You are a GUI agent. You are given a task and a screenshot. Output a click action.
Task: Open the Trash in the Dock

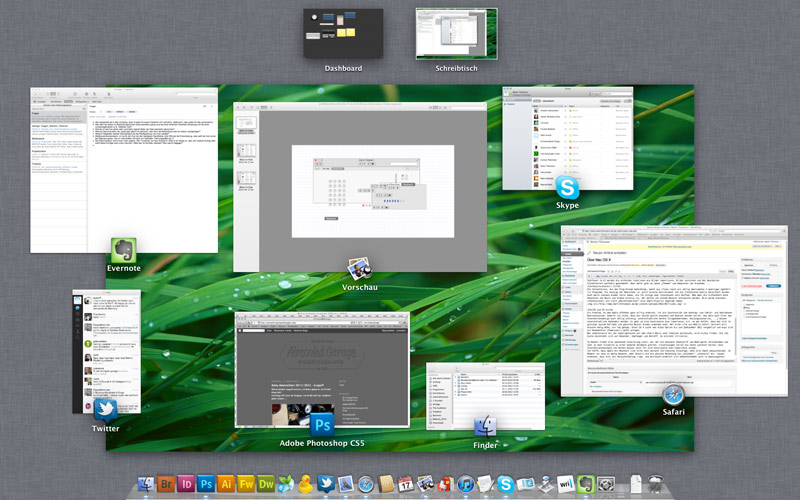(656, 484)
